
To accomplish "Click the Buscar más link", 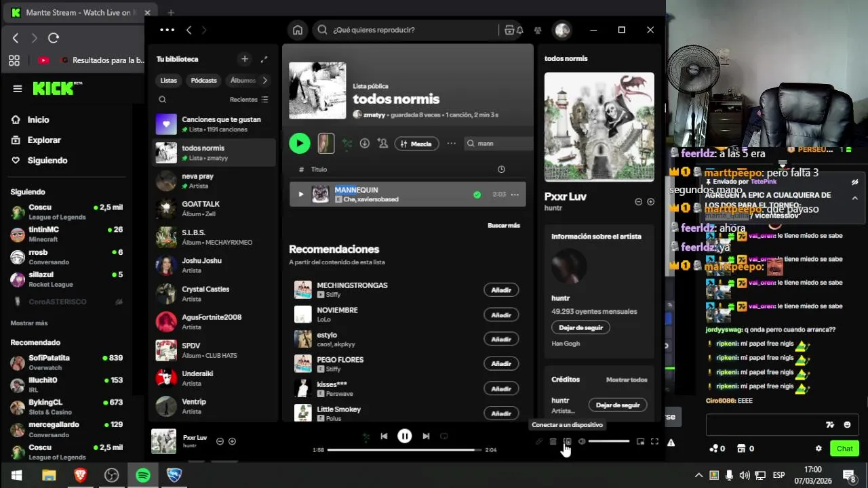I will pyautogui.click(x=504, y=225).
